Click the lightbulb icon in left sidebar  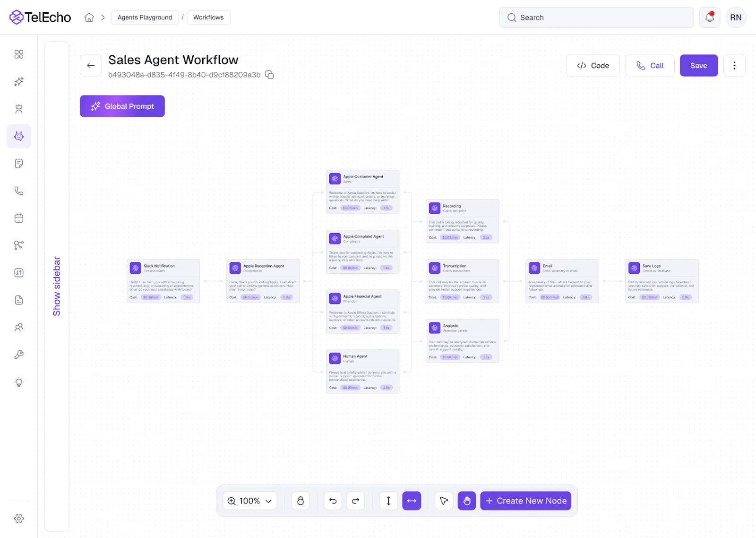click(19, 382)
